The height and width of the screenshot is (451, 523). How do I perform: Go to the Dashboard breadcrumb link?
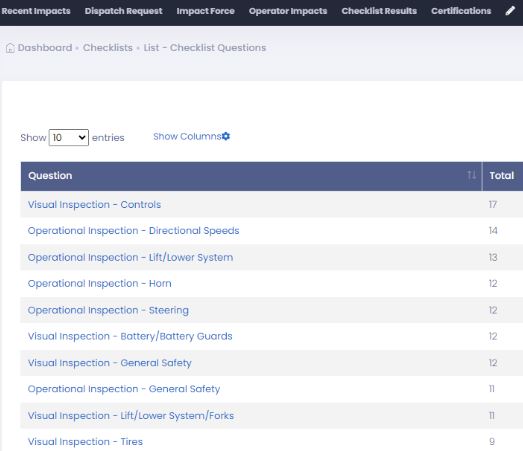tap(45, 48)
